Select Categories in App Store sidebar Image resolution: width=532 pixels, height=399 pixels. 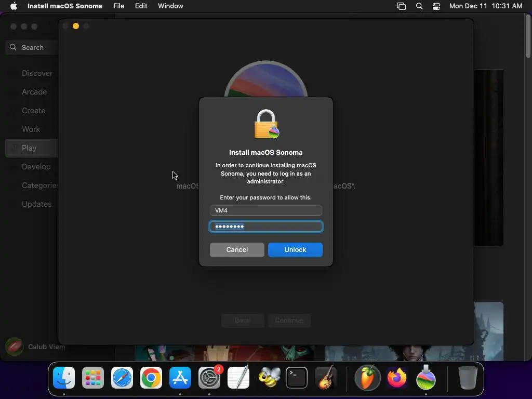[39, 185]
